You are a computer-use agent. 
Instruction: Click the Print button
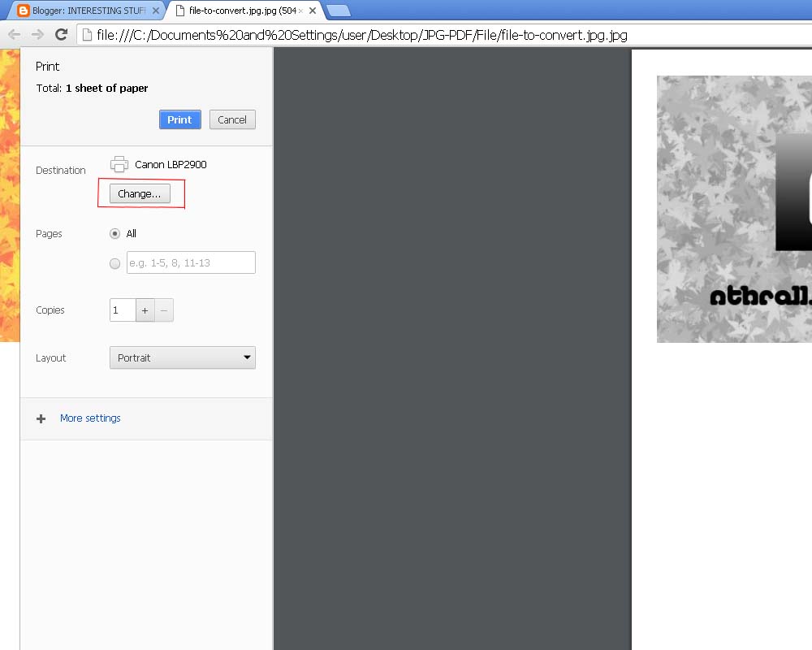179,119
